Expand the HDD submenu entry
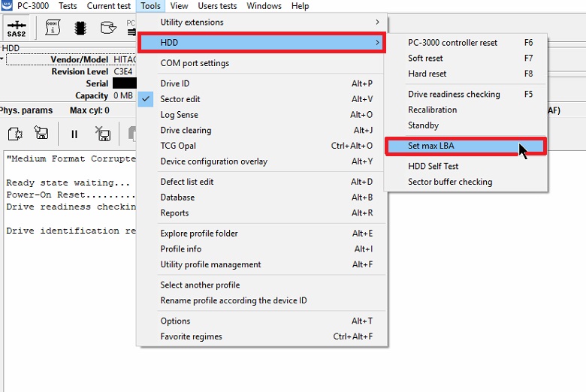This screenshot has width=586, height=392. [262, 42]
